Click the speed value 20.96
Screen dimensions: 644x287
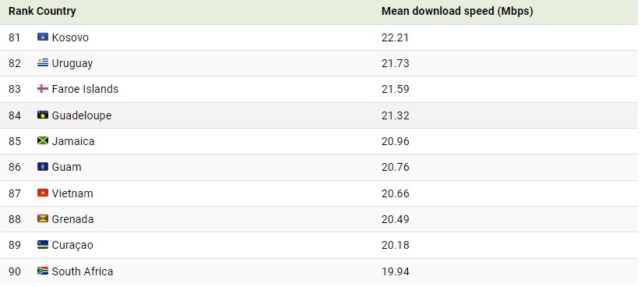click(395, 141)
